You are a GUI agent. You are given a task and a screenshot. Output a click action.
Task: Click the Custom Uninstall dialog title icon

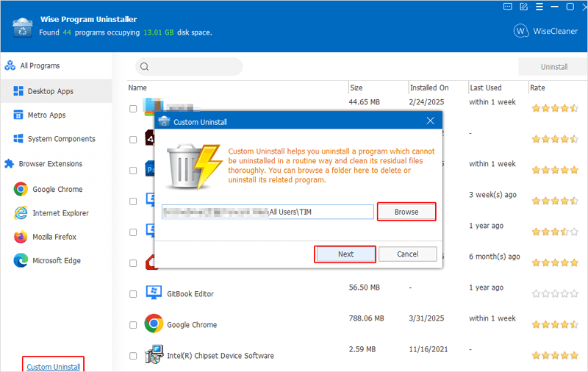[164, 121]
